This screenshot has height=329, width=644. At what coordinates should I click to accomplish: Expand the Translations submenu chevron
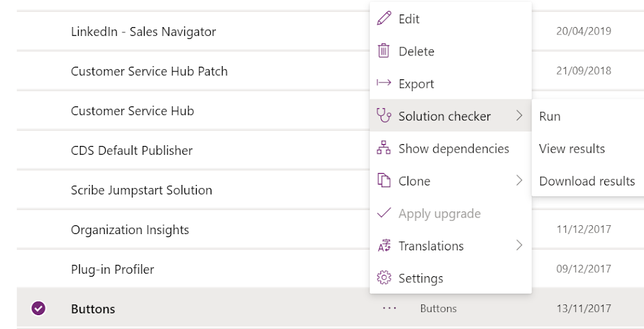point(519,245)
